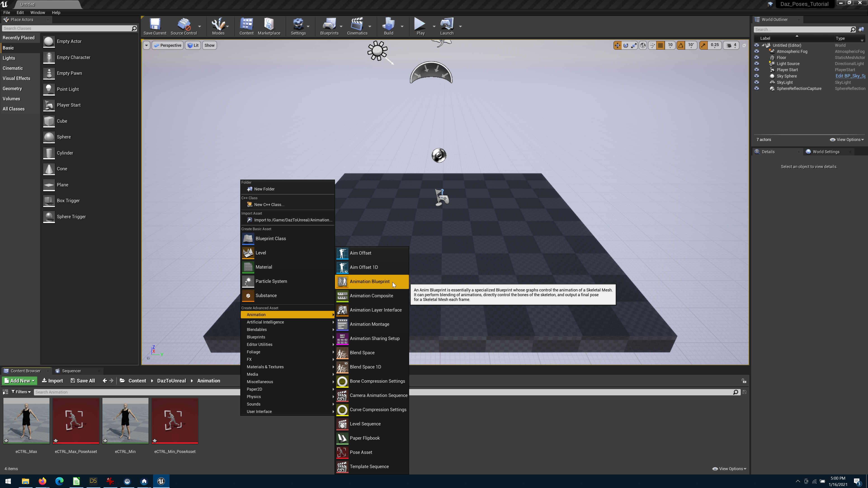This screenshot has height=488, width=868.
Task: Open the File menu
Action: point(7,12)
